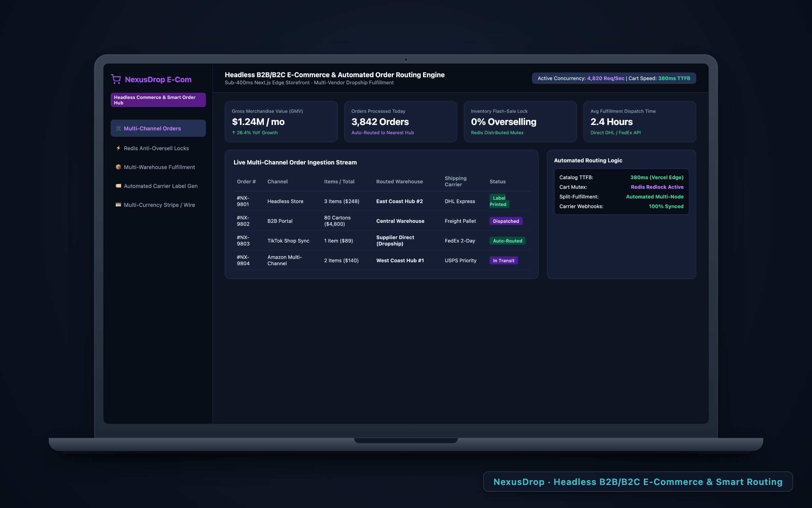
Task: Click the NexusDrop shopping cart logo icon
Action: [116, 79]
